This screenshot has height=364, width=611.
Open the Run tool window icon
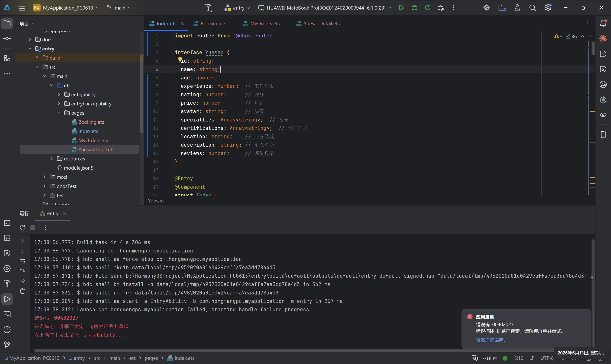[x=7, y=299]
